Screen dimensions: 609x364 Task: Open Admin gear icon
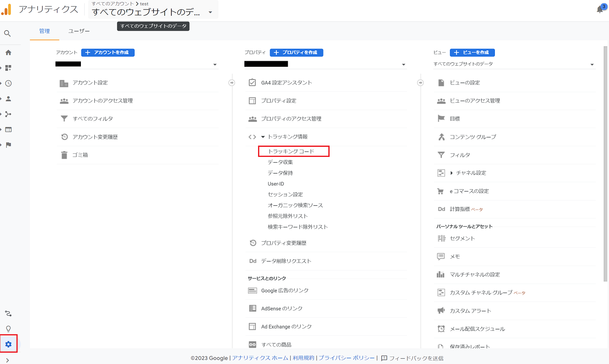[x=8, y=344]
